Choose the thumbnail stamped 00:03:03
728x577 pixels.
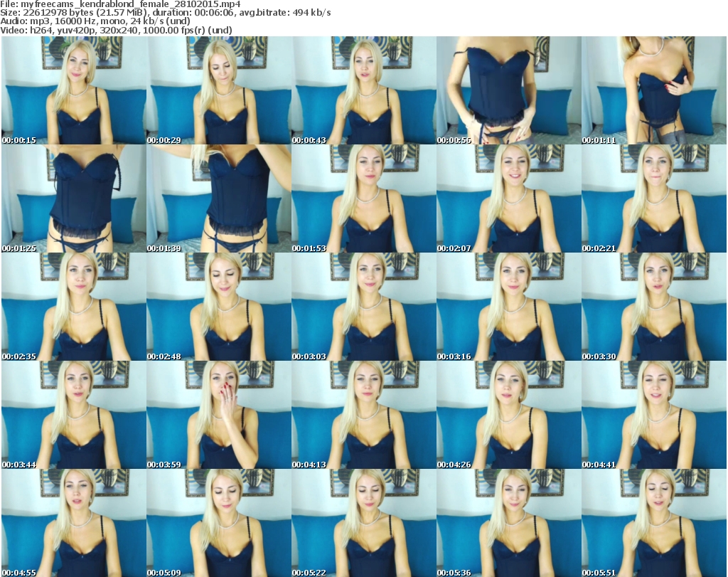(363, 307)
